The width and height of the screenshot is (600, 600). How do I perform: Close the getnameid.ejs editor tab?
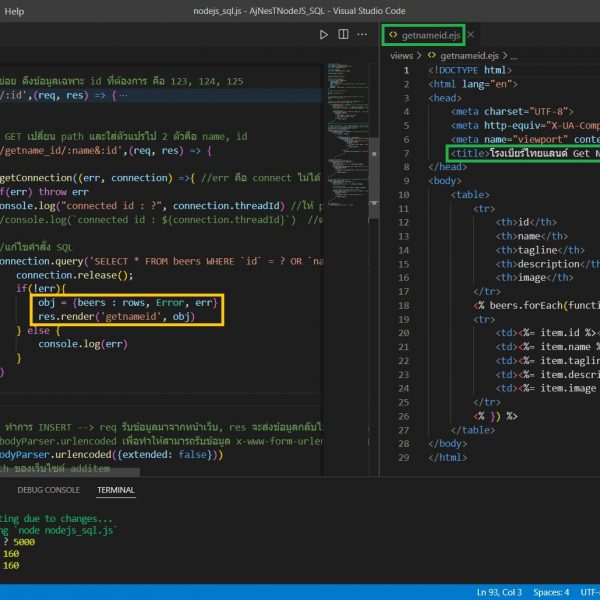(470, 35)
